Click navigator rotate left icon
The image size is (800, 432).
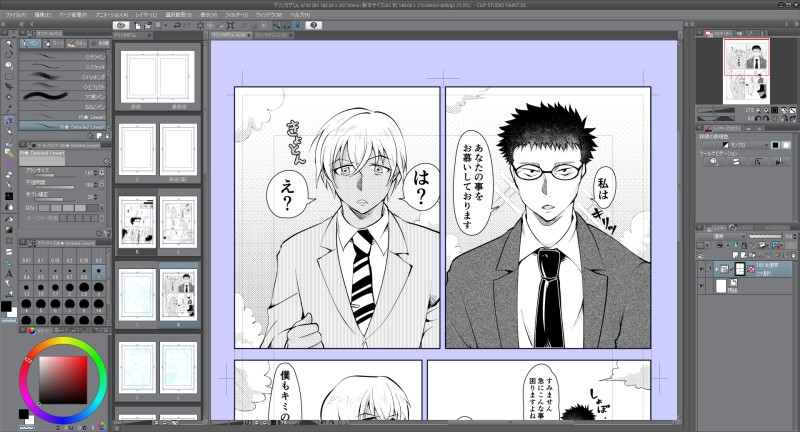pyautogui.click(x=758, y=118)
